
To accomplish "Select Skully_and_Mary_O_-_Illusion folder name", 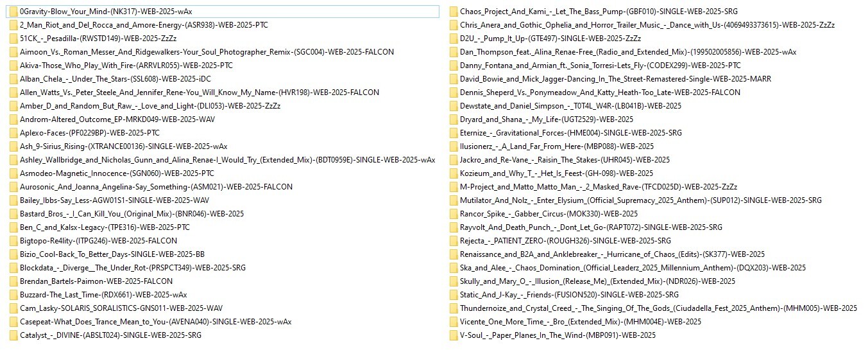I will [597, 281].
